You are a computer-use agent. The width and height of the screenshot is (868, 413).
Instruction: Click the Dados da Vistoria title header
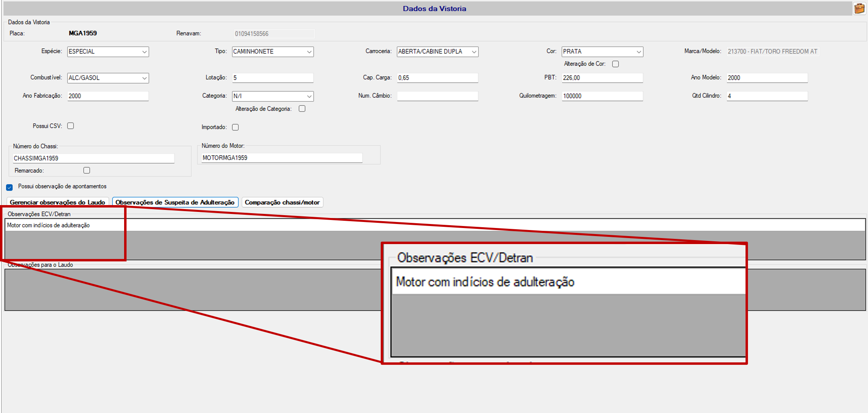434,9
